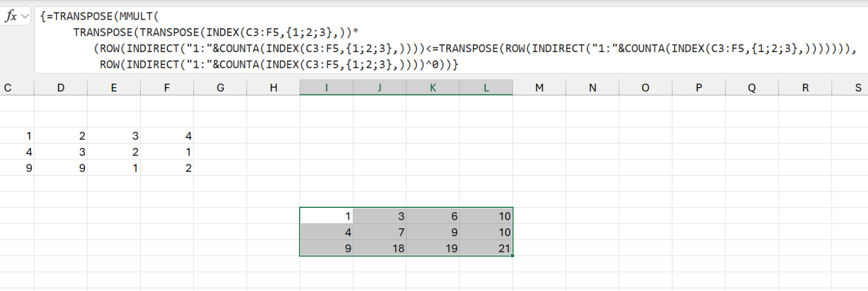Select column C header

click(8, 88)
